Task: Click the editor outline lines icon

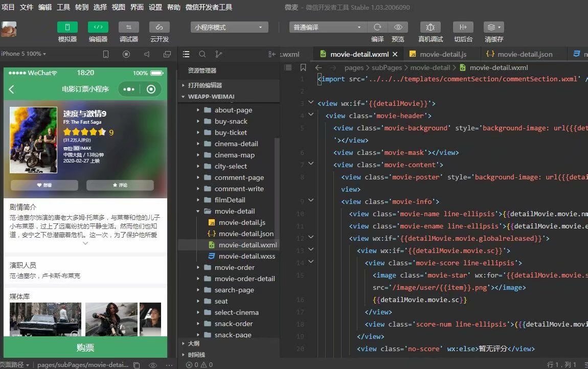Action: click(288, 67)
